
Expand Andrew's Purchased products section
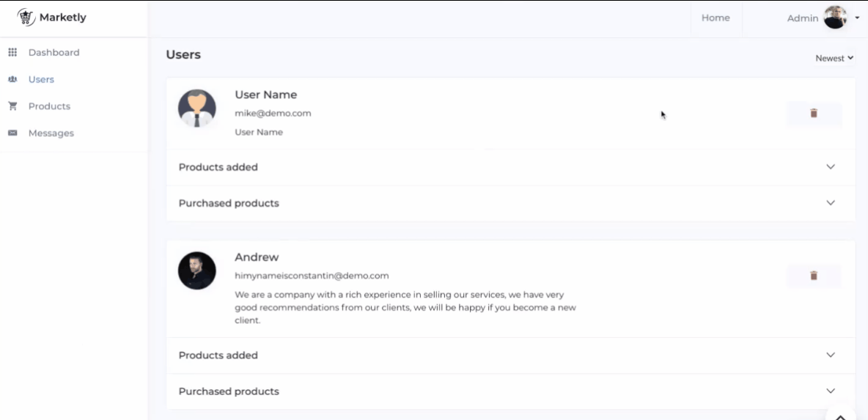(x=830, y=391)
